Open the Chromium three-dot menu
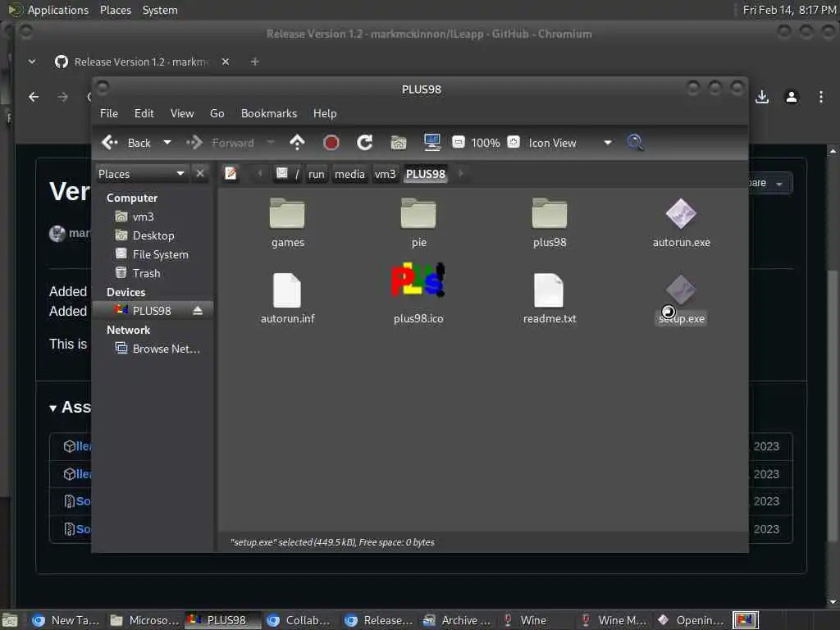The image size is (840, 630). coord(820,97)
